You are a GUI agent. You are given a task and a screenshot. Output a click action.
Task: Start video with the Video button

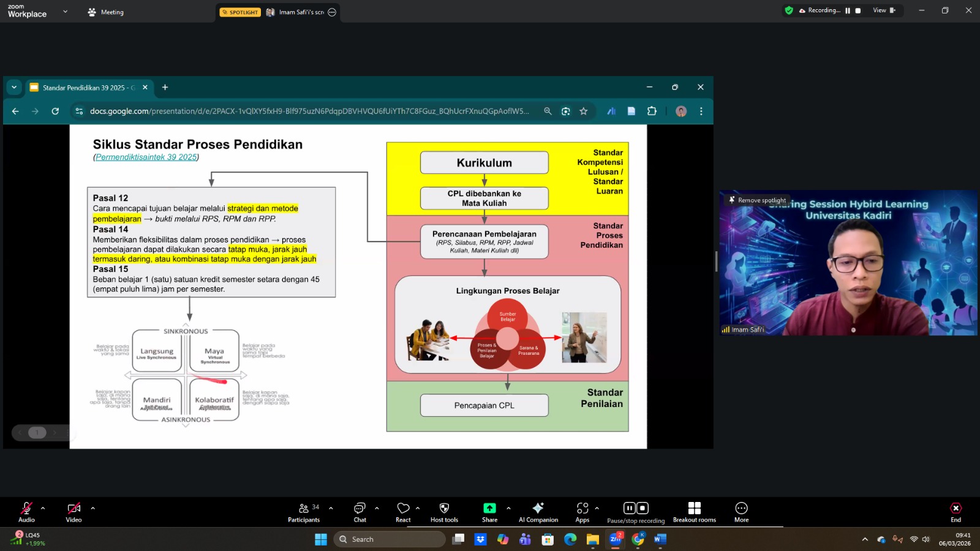coord(73,512)
